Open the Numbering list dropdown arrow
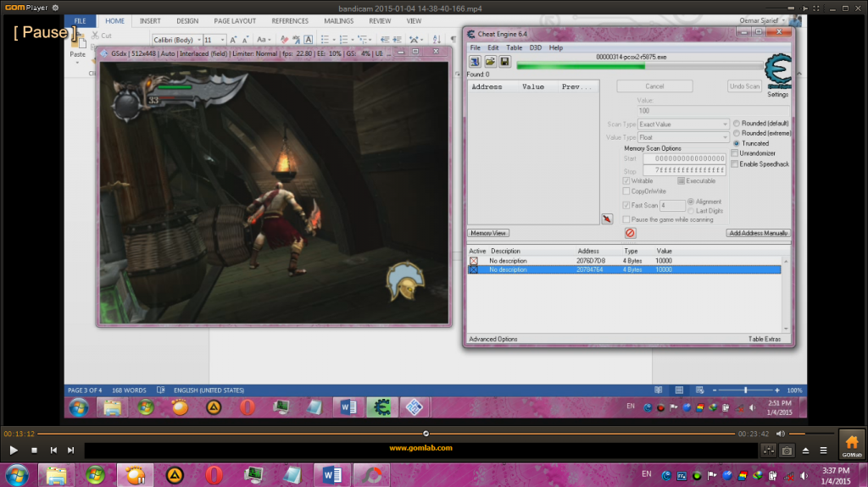The height and width of the screenshot is (487, 868). pyautogui.click(x=352, y=40)
